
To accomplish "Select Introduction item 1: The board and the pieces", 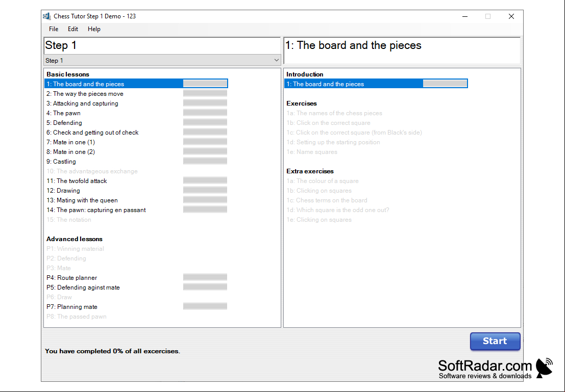I will 376,84.
